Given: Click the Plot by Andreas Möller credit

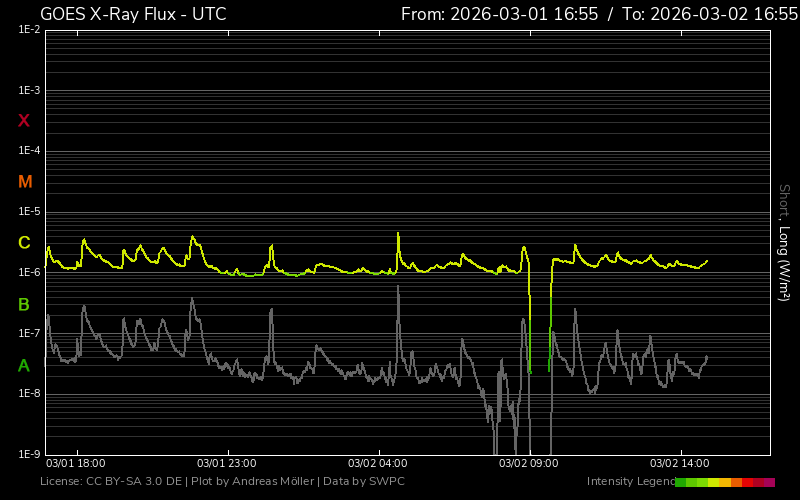Looking at the screenshot, I should (253, 482).
